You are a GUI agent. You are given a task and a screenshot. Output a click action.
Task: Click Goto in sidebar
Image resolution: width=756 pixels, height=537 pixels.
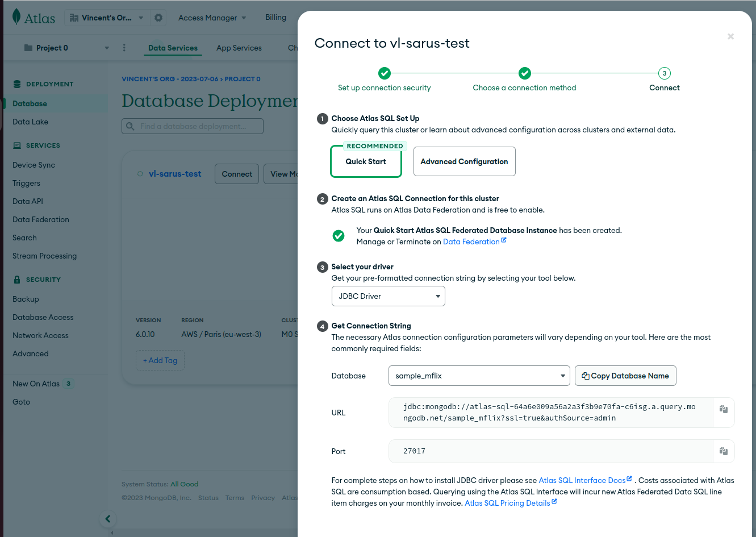(x=21, y=402)
